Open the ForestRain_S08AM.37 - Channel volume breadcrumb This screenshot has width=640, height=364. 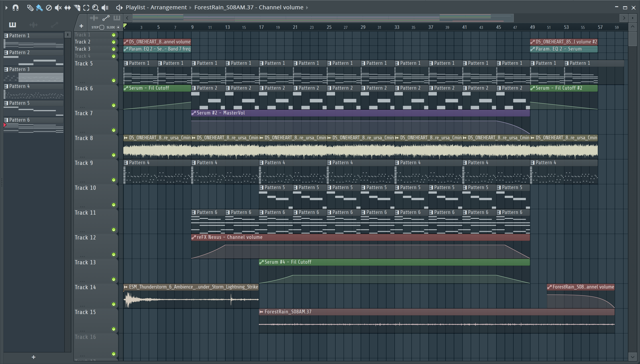point(249,8)
